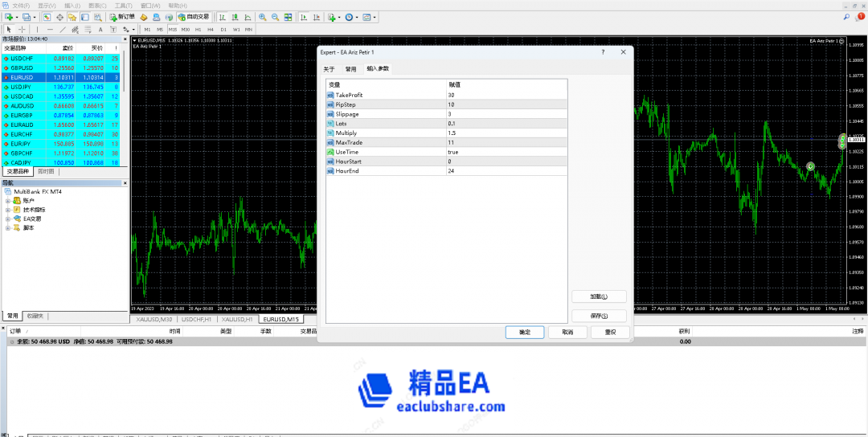Edit the TakeProfit value 30
The image size is (868, 437).
[506, 95]
